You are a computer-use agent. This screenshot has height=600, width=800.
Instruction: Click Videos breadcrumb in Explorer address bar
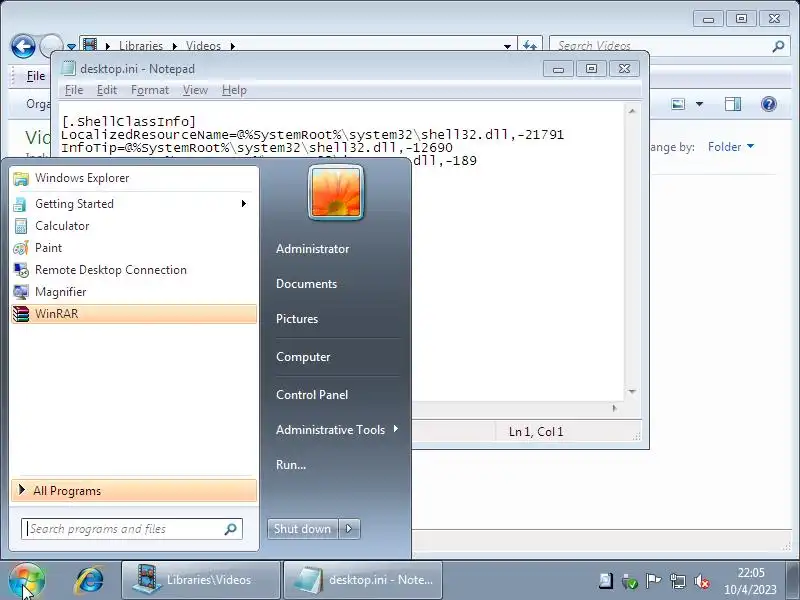tap(203, 46)
